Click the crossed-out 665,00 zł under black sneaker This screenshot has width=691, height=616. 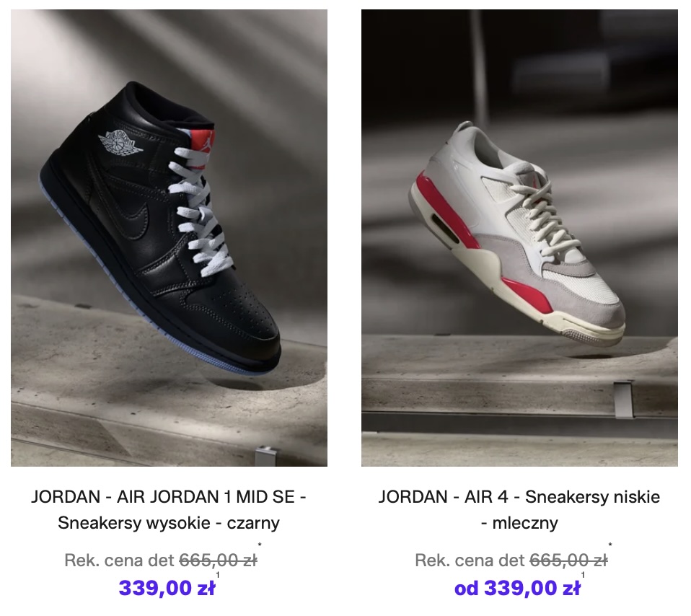coord(218,560)
